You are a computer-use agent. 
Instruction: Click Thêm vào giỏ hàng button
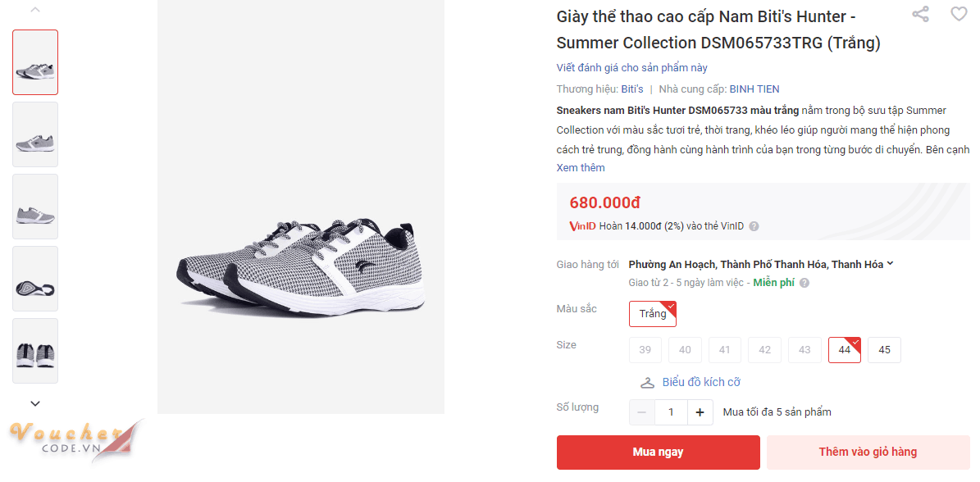pos(868,452)
